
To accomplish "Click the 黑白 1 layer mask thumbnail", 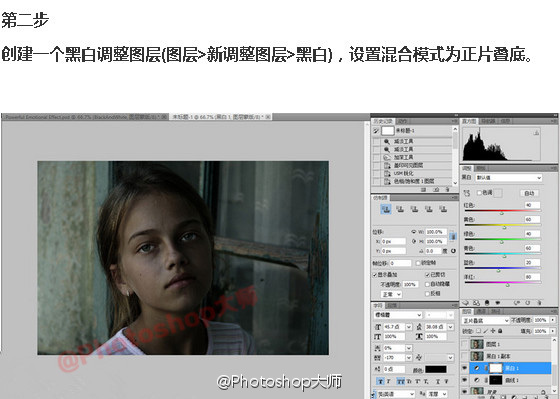I will [x=495, y=368].
